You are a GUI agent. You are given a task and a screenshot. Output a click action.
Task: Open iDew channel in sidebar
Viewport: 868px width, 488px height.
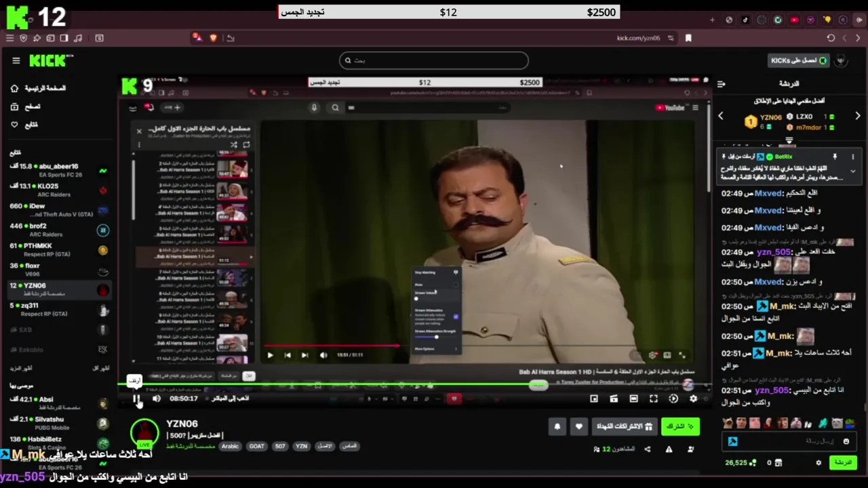coord(59,210)
